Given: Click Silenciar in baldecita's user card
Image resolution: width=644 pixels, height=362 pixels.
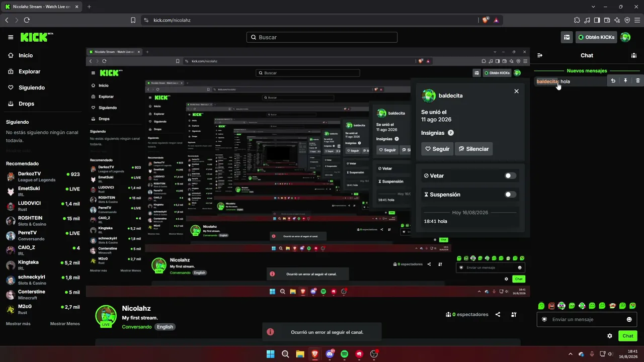Looking at the screenshot, I should (473, 149).
